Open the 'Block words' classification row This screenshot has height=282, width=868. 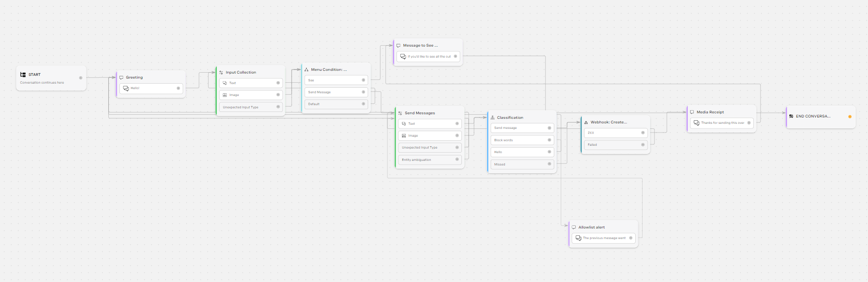(522, 140)
